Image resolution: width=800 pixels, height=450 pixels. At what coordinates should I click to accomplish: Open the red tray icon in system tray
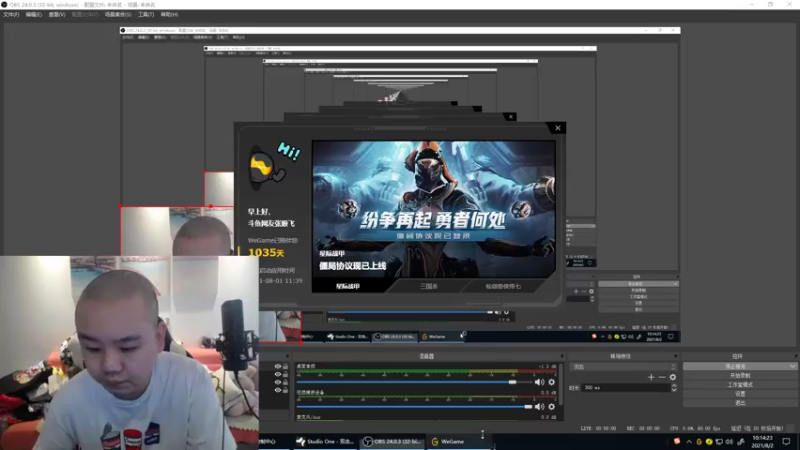677,441
